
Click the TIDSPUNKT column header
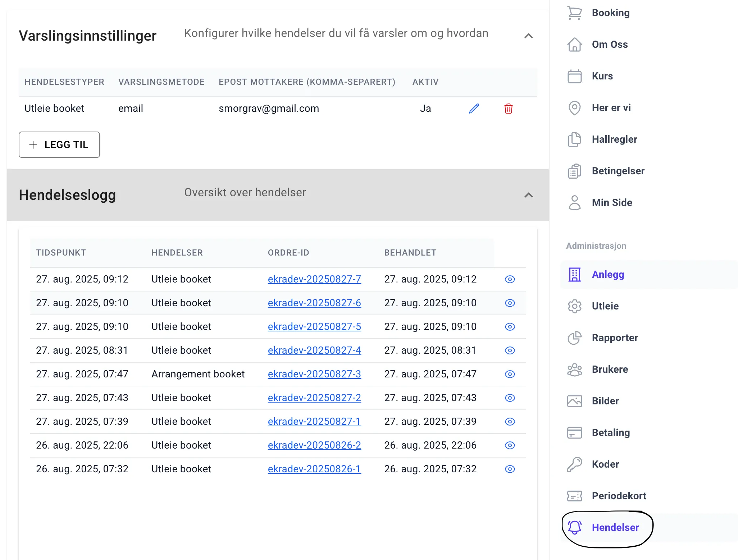pos(61,253)
